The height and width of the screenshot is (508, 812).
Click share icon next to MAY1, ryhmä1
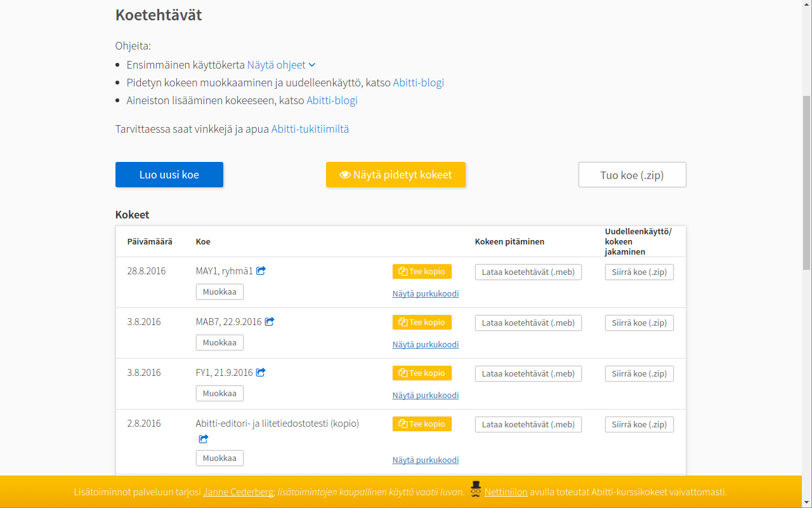pyautogui.click(x=261, y=271)
